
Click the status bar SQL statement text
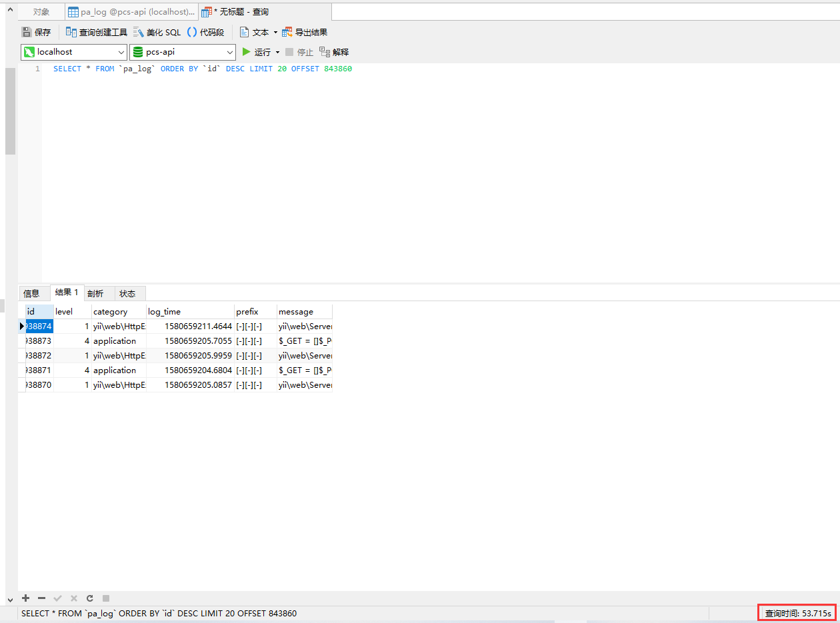(159, 613)
